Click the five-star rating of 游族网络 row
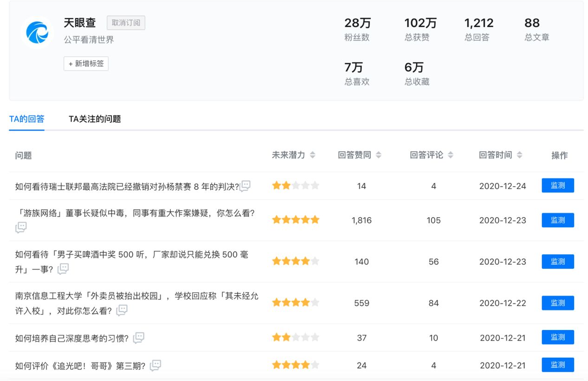The width and height of the screenshot is (588, 381). 296,220
